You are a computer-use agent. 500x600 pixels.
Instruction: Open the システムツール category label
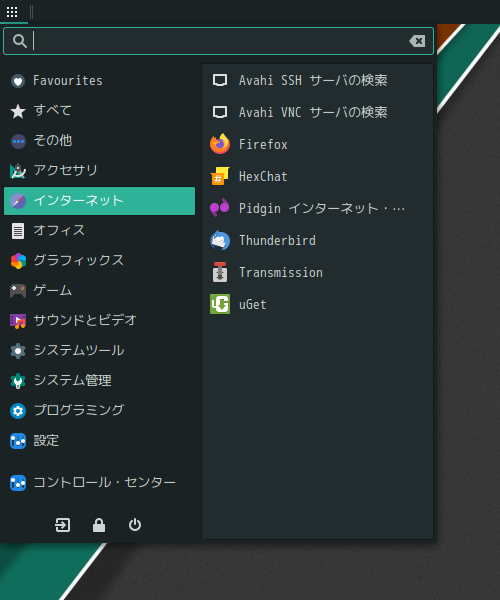(79, 350)
